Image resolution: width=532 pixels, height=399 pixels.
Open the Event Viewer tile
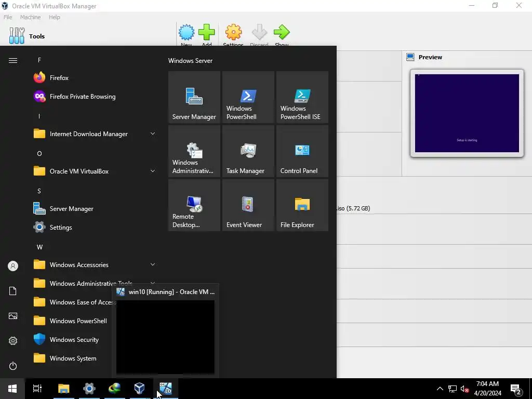(x=248, y=205)
